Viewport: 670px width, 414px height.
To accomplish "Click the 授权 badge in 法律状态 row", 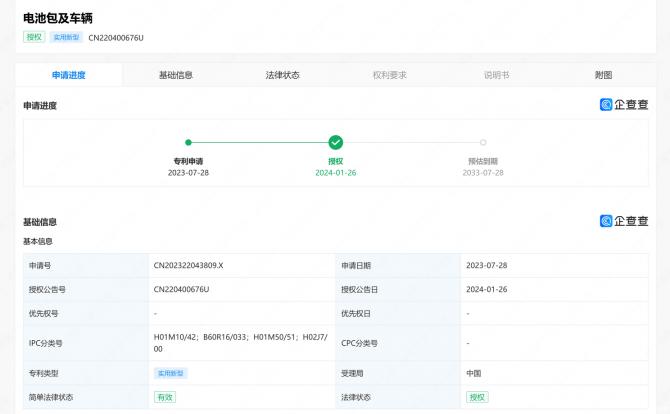I will point(477,397).
